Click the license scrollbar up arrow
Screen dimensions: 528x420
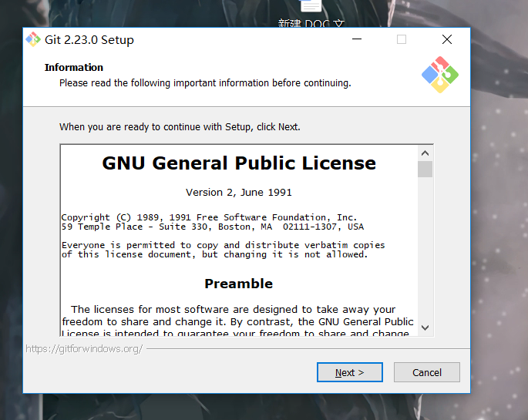(x=425, y=153)
